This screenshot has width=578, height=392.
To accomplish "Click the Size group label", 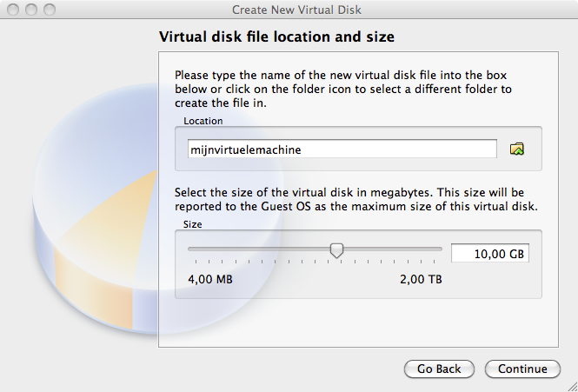I will pyautogui.click(x=192, y=224).
